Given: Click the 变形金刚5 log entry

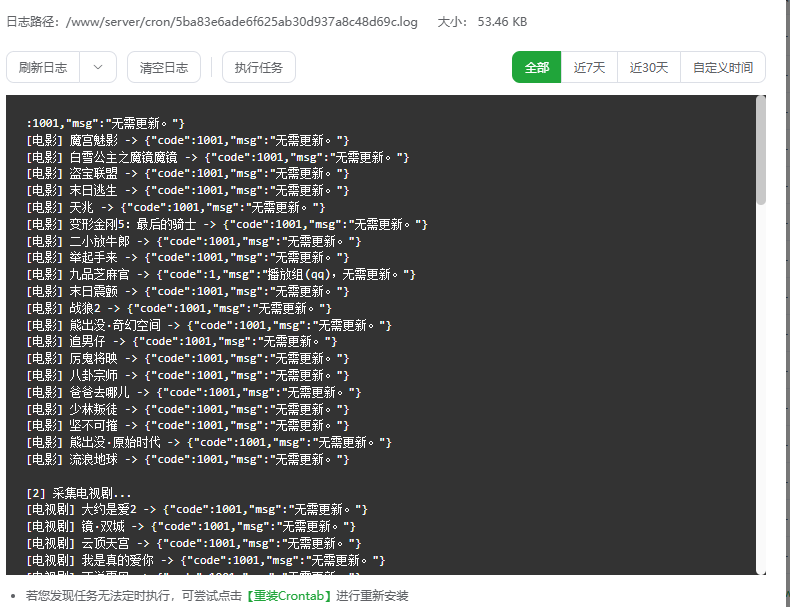Looking at the screenshot, I should [227, 224].
